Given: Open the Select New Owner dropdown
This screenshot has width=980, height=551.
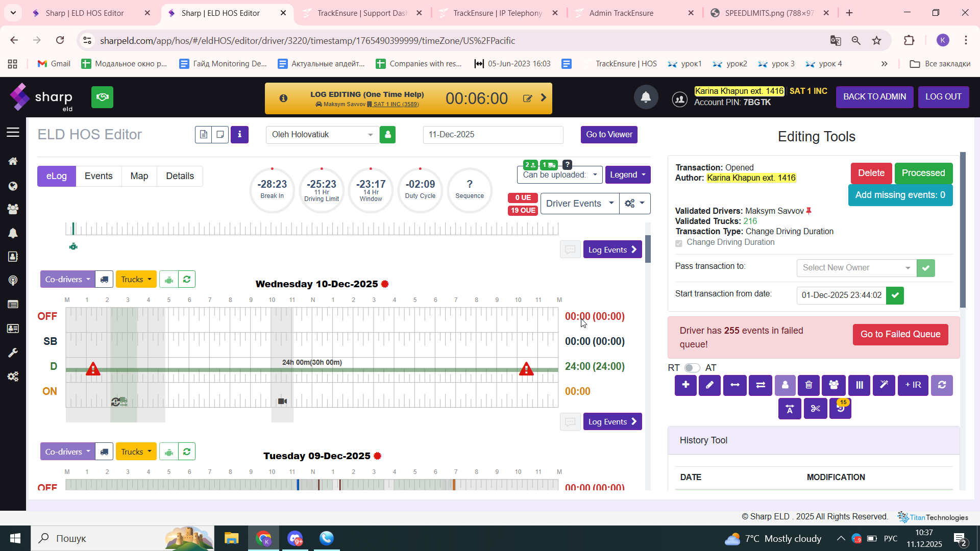Looking at the screenshot, I should click(x=856, y=268).
